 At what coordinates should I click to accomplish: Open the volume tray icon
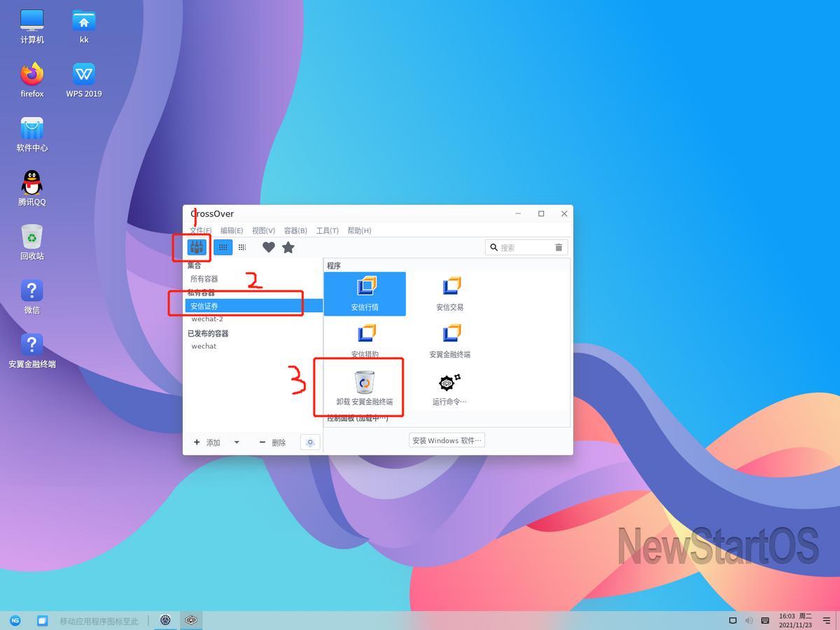point(749,620)
